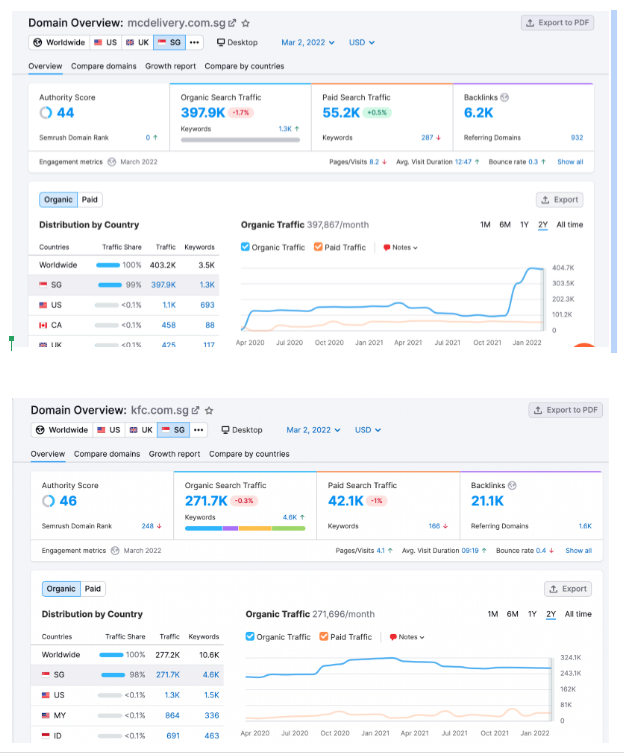The width and height of the screenshot is (624, 753).
Task: Select UK database in kfc panel
Action: [x=141, y=430]
